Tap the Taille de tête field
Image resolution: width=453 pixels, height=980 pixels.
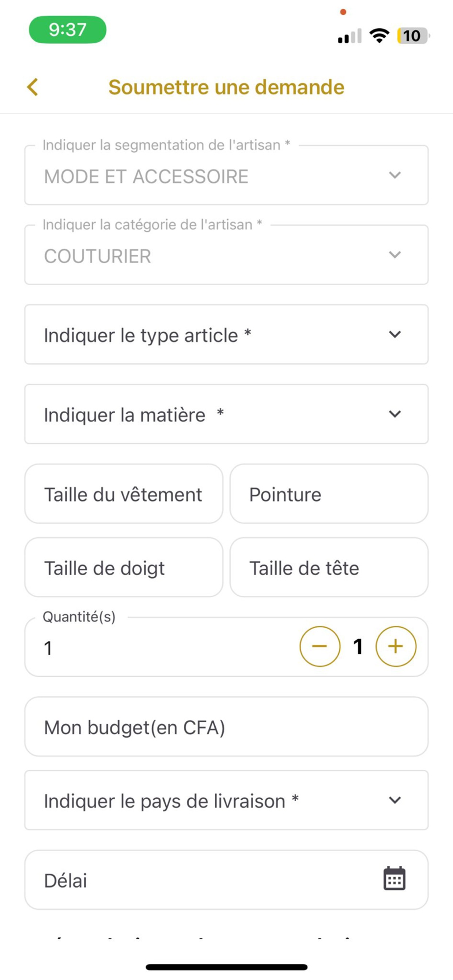[x=328, y=567]
